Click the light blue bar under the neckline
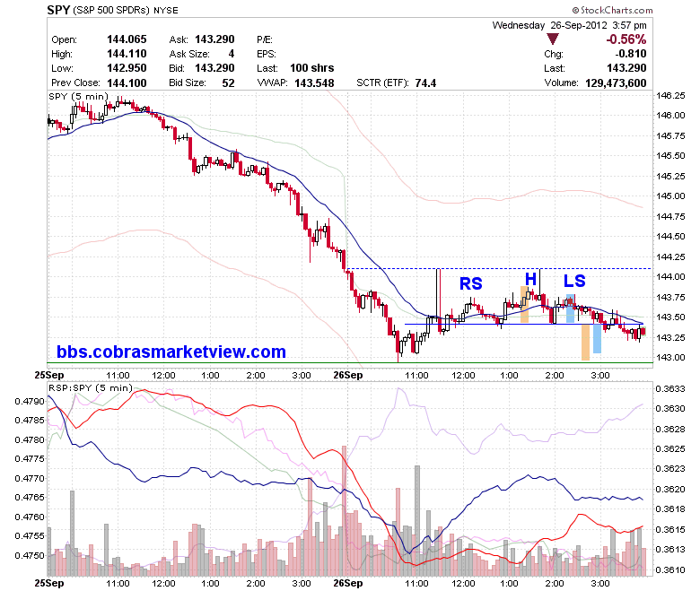 point(597,338)
